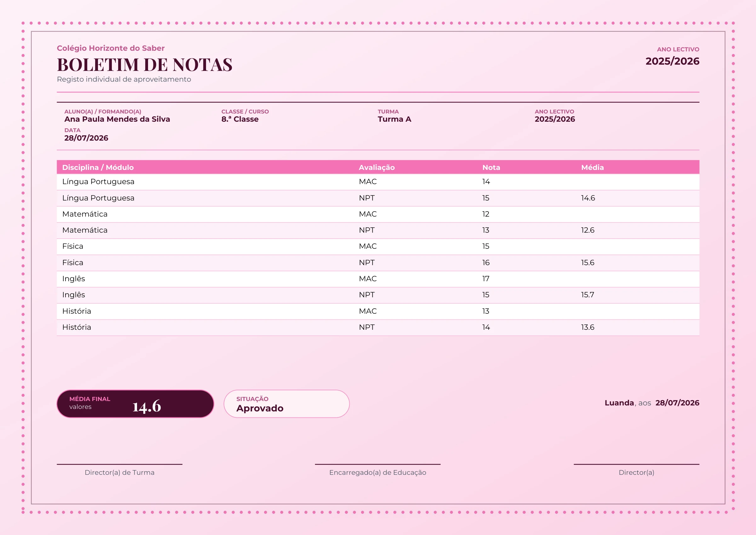Click the 15.6 average for Física
756x535 pixels.
click(x=587, y=263)
